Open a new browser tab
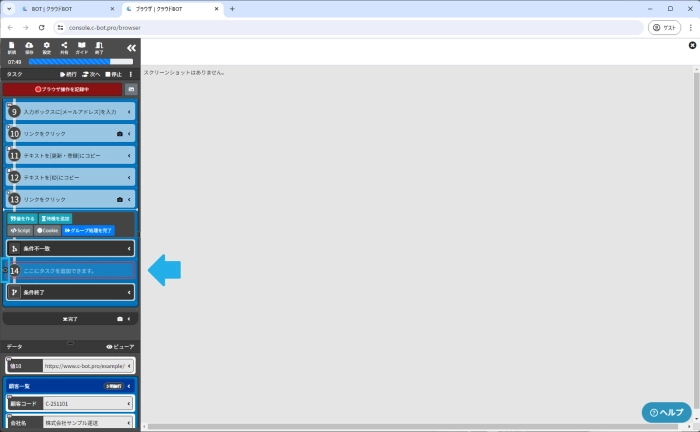This screenshot has width=700, height=432. coord(232,8)
